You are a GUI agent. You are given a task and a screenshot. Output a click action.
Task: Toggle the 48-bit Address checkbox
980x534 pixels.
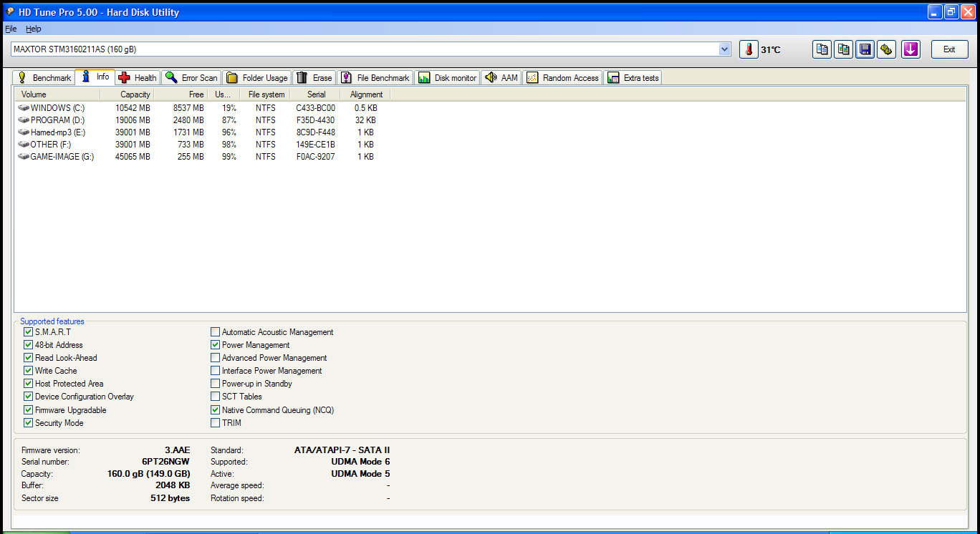click(28, 345)
